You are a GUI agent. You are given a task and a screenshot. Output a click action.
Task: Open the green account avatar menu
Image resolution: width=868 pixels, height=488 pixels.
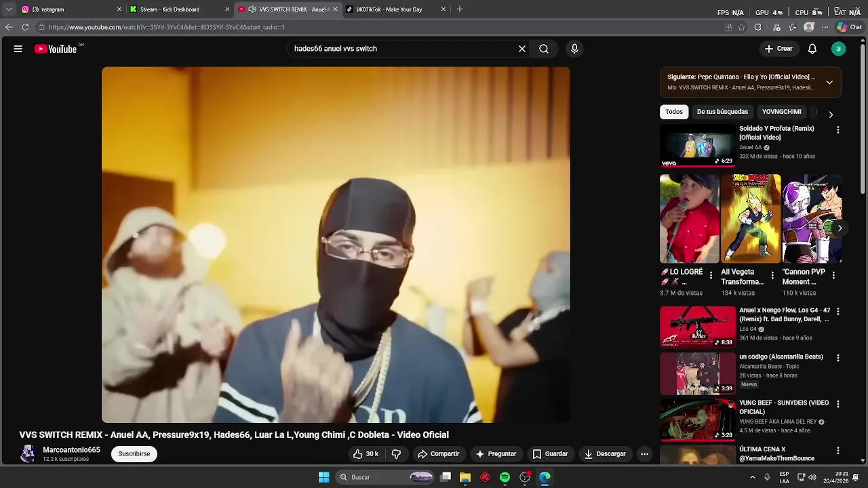(x=839, y=49)
